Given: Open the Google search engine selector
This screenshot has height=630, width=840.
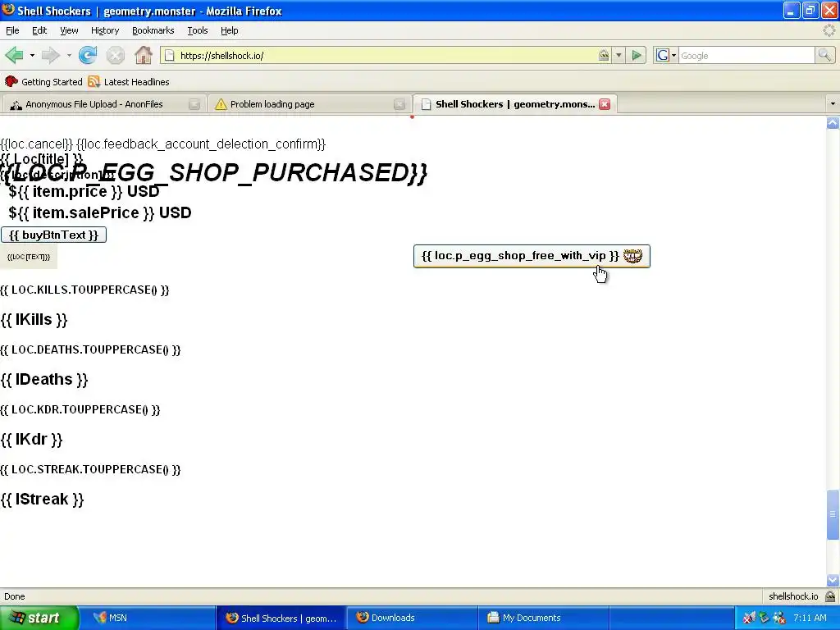Looking at the screenshot, I should pyautogui.click(x=666, y=55).
